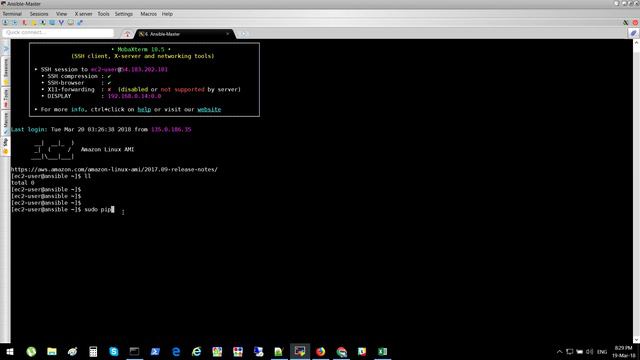Click the help link in banner

(x=144, y=109)
